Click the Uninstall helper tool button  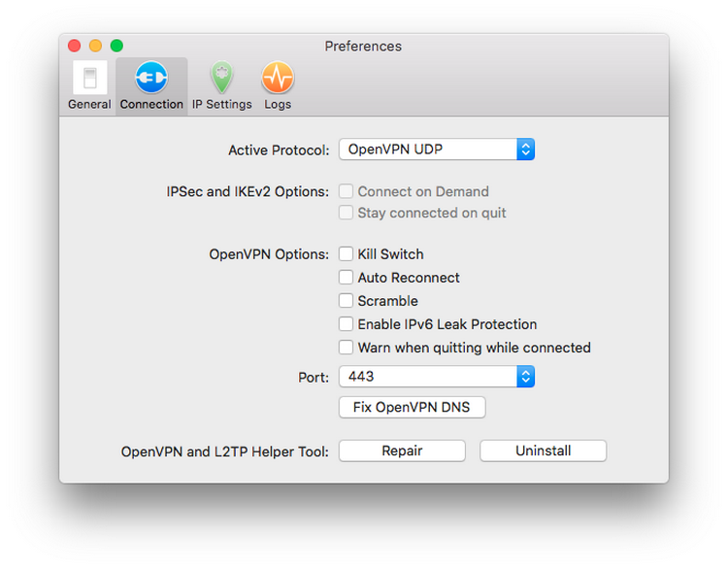point(544,451)
